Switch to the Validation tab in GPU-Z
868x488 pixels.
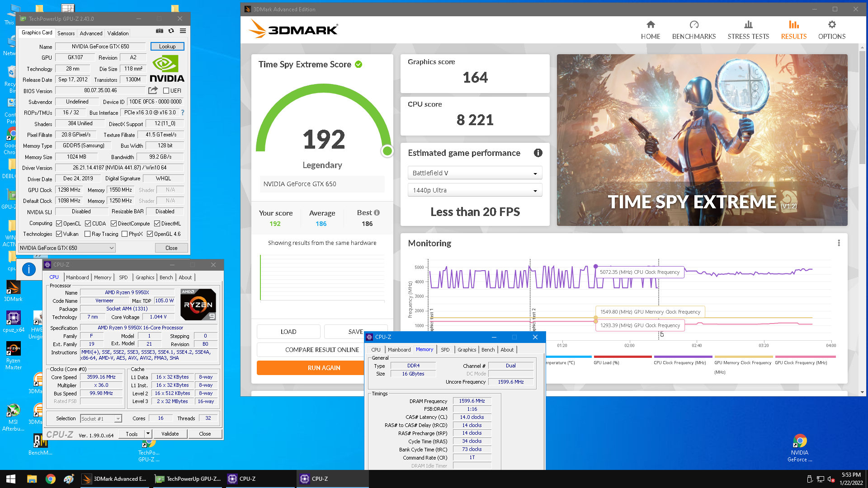(118, 33)
